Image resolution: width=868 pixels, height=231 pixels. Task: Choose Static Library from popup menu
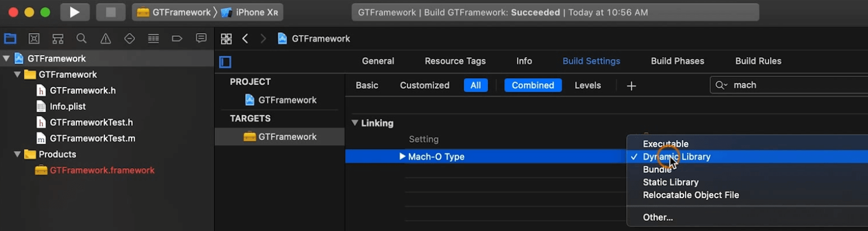[670, 182]
